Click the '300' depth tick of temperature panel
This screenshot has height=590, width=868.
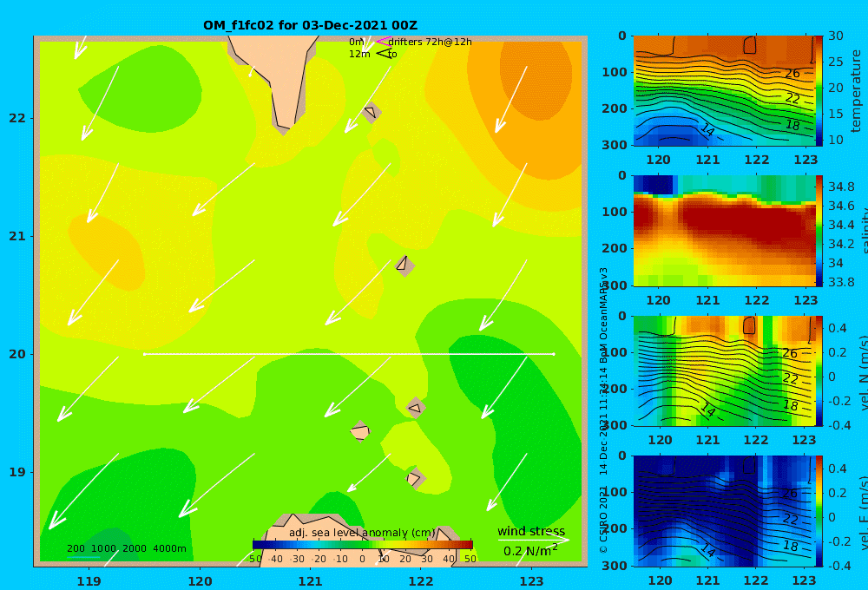point(615,145)
